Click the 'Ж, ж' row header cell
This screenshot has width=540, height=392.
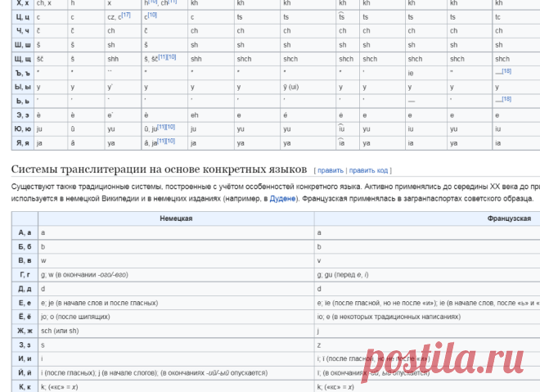25,331
